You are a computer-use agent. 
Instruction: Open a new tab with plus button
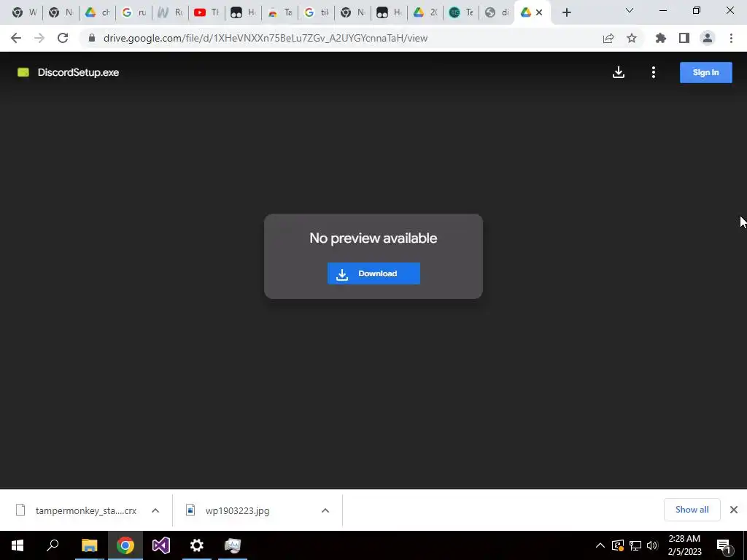[566, 12]
